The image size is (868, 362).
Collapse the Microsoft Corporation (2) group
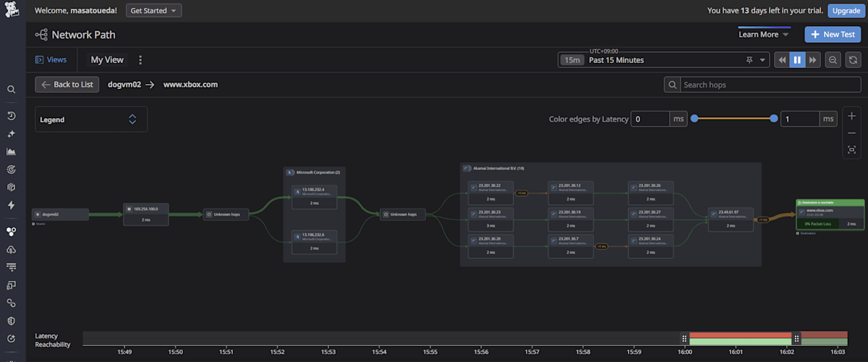pyautogui.click(x=289, y=172)
